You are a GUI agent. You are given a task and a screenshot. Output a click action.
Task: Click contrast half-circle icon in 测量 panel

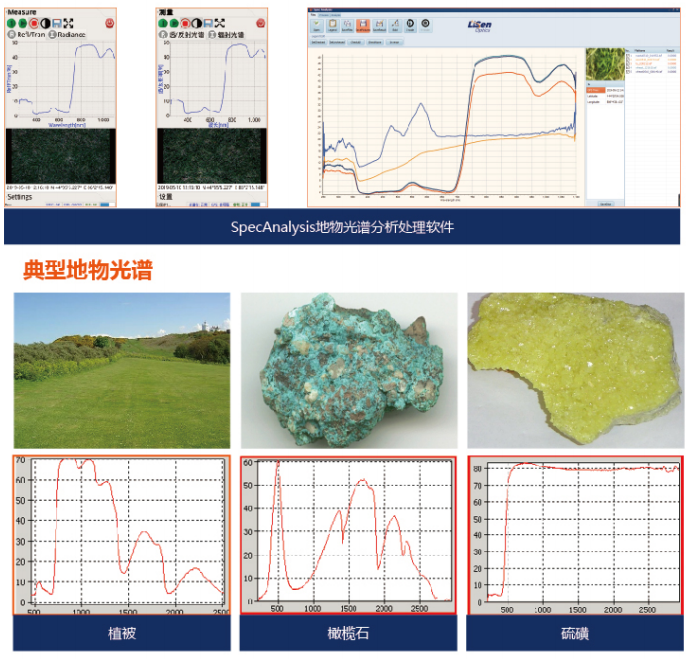[196, 23]
